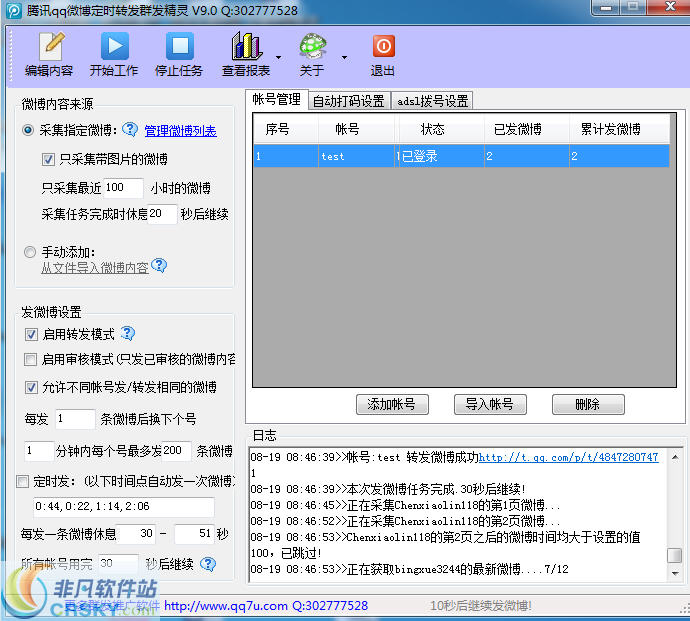
Task: Click the 已发微博 column header
Action: (x=527, y=129)
